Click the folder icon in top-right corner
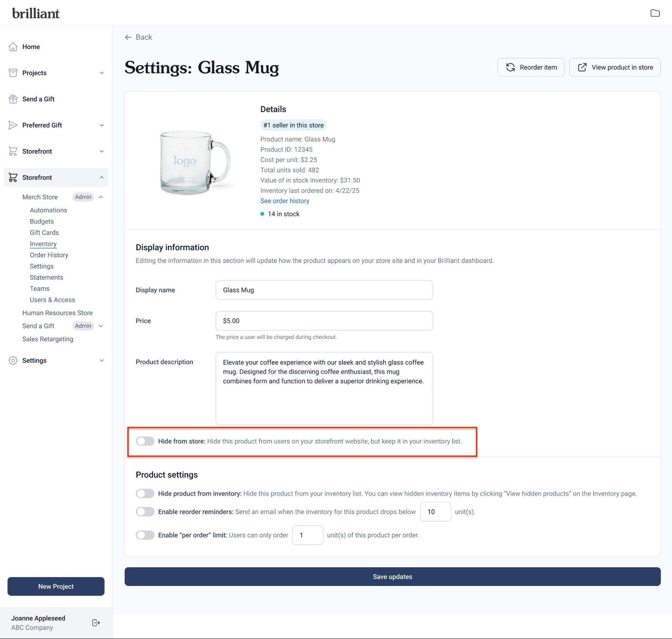The width and height of the screenshot is (672, 639). (655, 13)
